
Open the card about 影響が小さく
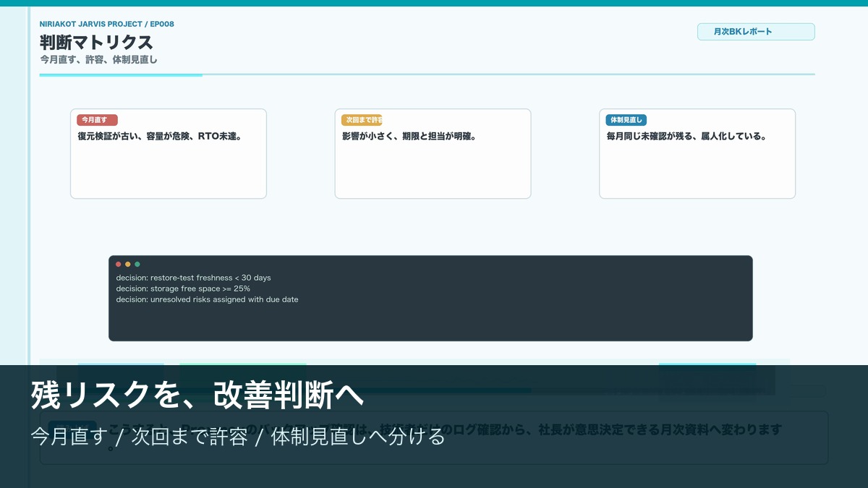pos(433,153)
